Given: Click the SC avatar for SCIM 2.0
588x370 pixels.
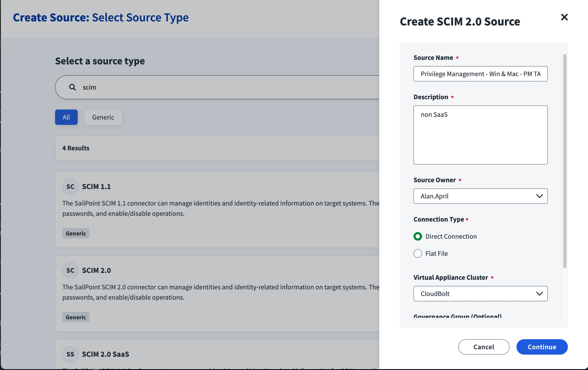Looking at the screenshot, I should click(70, 270).
